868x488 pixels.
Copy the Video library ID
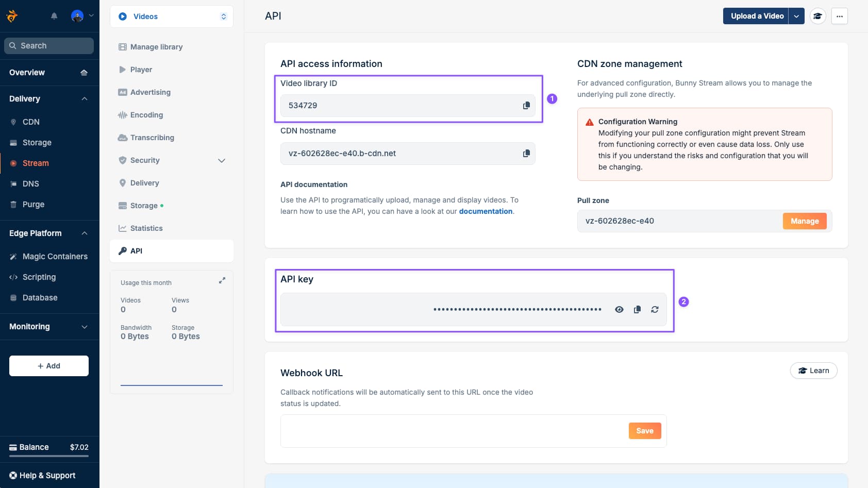[x=526, y=105]
